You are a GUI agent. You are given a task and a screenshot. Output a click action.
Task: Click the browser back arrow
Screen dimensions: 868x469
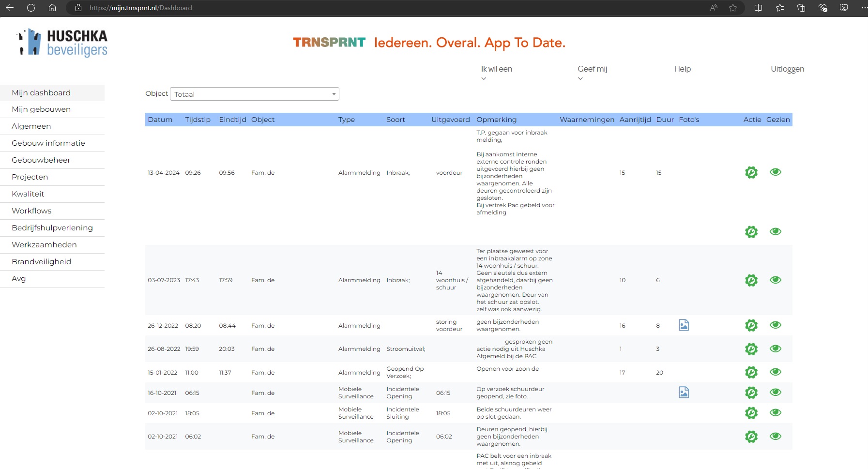tap(10, 8)
